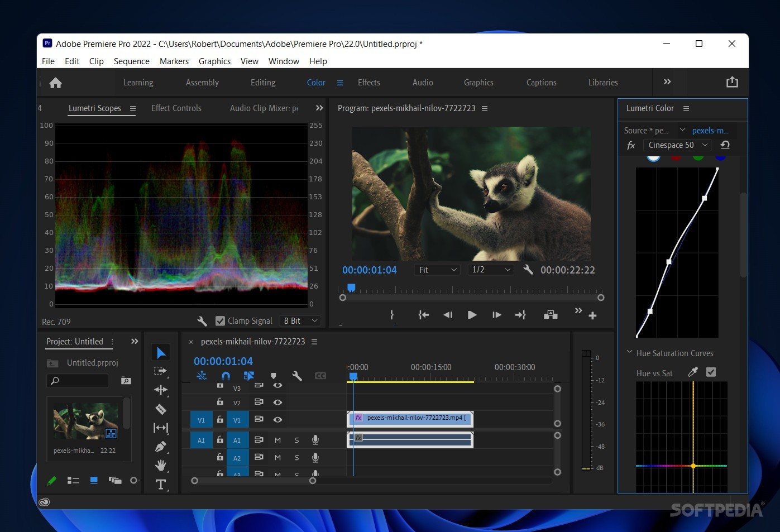The width and height of the screenshot is (780, 532).
Task: Click the timeline display settings wrench
Action: (x=297, y=376)
